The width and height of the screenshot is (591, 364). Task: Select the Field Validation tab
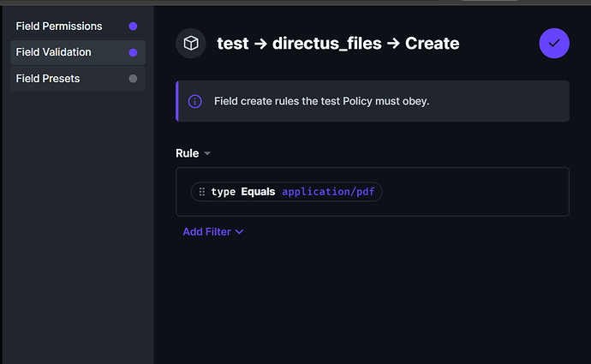point(53,53)
